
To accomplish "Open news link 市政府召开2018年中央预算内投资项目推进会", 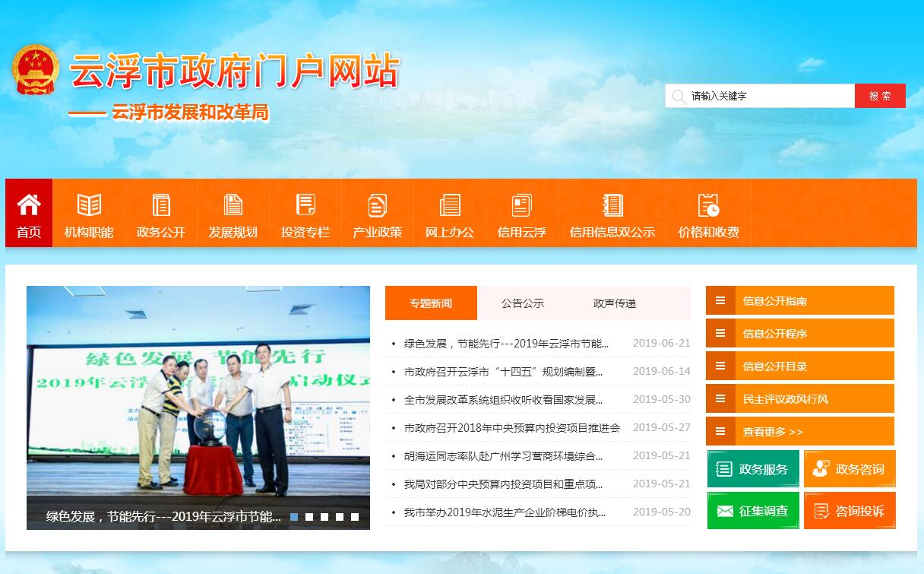I will coord(512,428).
